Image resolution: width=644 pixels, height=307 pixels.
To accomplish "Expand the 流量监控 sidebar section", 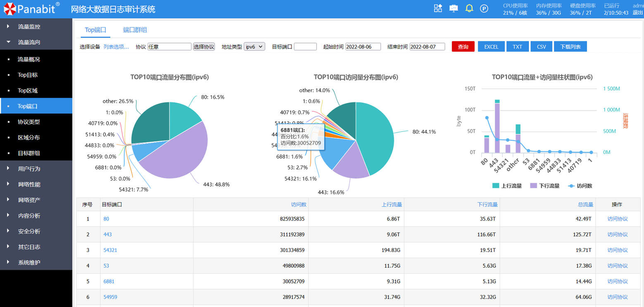I will pyautogui.click(x=36, y=26).
